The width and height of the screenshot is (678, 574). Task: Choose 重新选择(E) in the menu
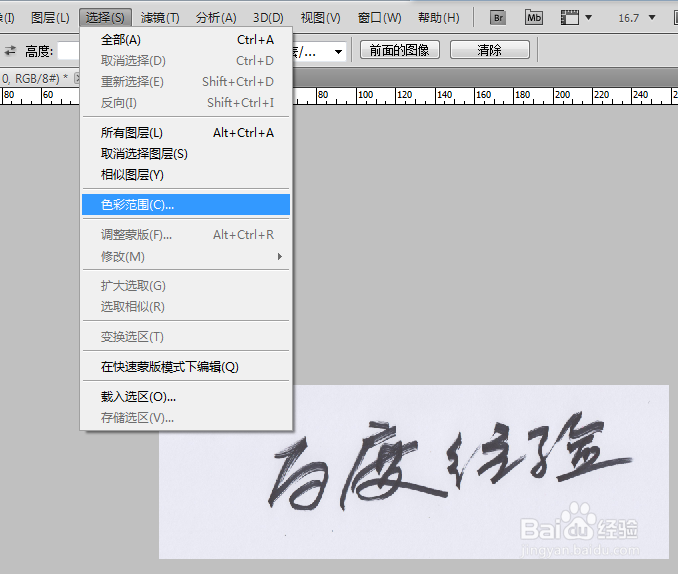pyautogui.click(x=186, y=81)
